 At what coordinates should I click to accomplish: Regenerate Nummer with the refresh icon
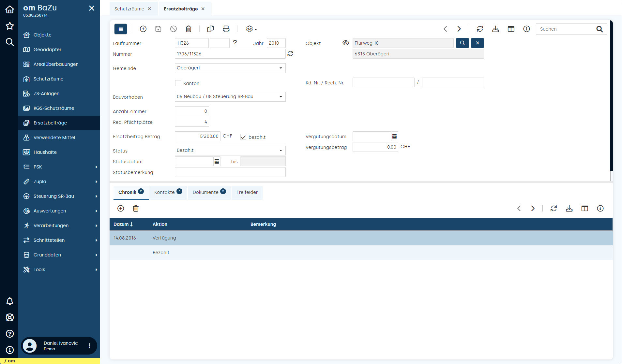290,54
